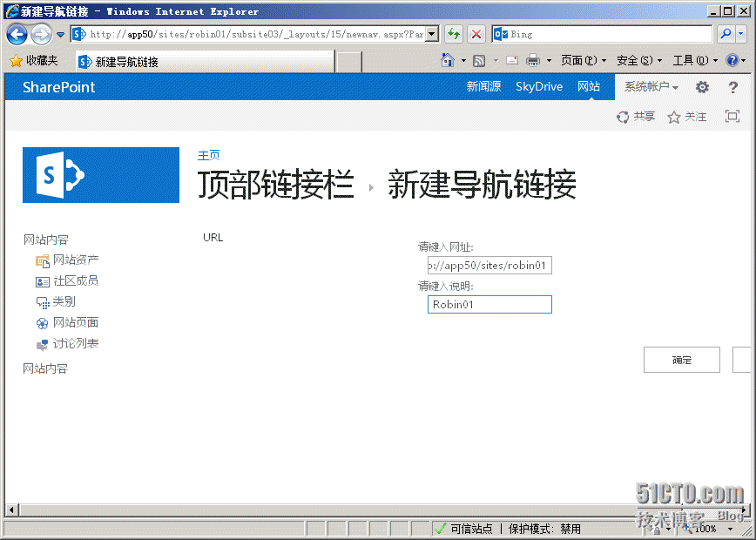Click the bottom 网站内容 link
Screen dimensions: 756x540
pyautogui.click(x=45, y=368)
